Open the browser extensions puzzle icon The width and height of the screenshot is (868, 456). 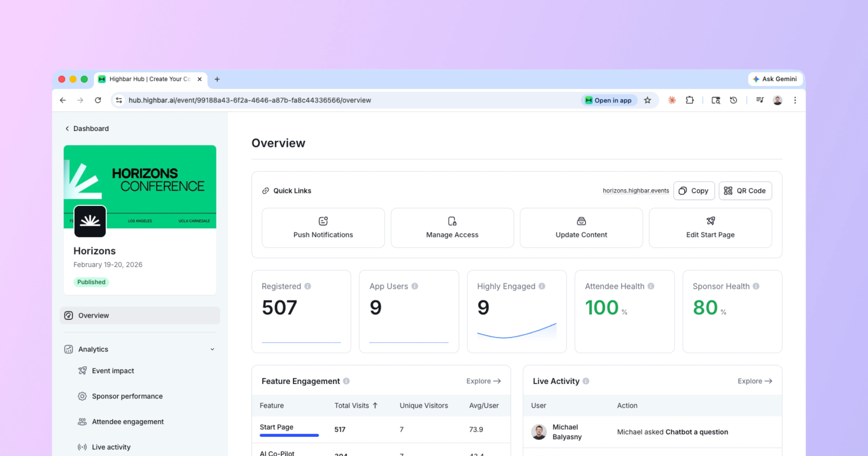pyautogui.click(x=689, y=100)
